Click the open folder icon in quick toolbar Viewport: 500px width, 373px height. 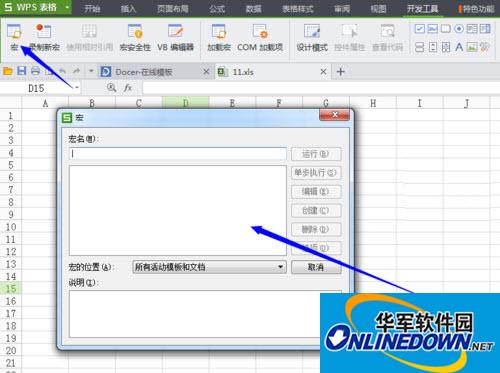(8, 71)
